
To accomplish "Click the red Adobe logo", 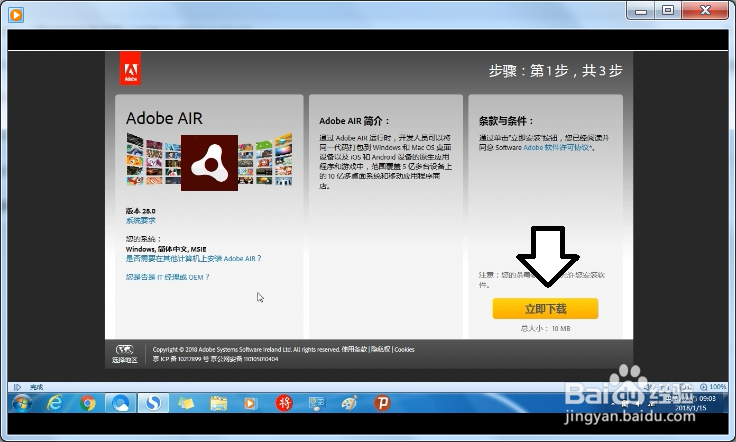I will coord(130,69).
